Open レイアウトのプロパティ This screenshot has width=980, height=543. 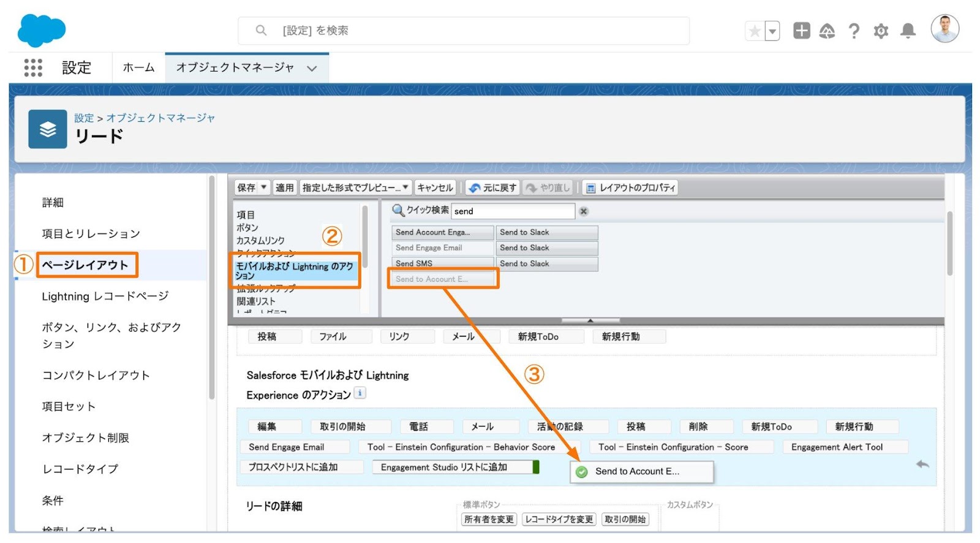pyautogui.click(x=630, y=188)
